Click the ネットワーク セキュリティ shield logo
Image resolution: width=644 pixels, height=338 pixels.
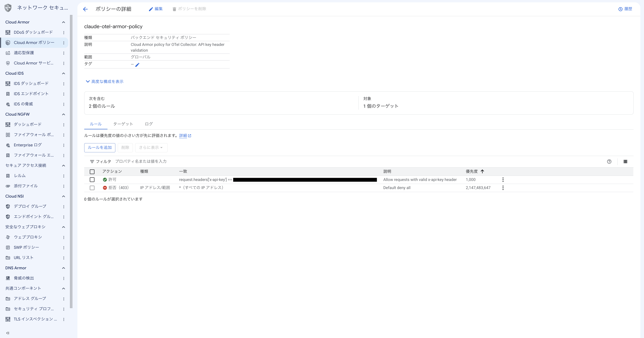pyautogui.click(x=8, y=8)
